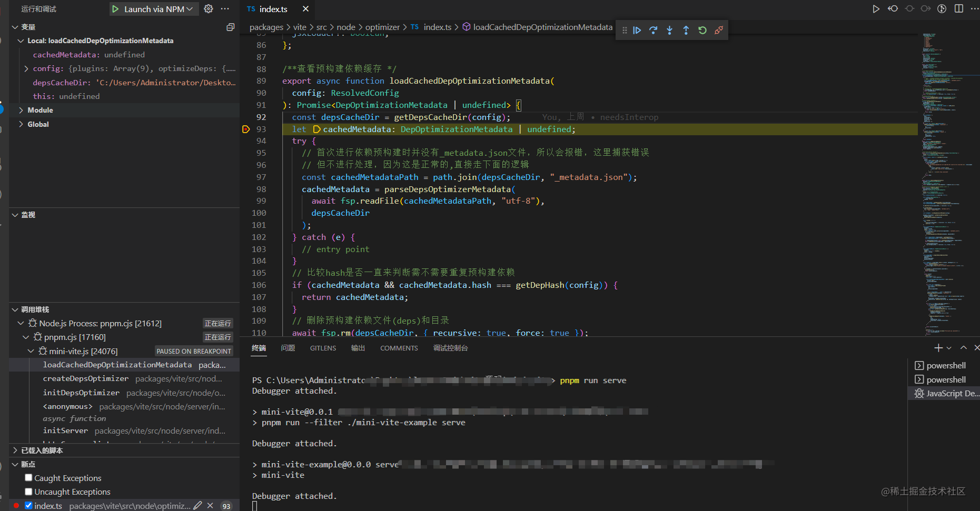Click line number 106 gutter
980x511 pixels.
(259, 285)
